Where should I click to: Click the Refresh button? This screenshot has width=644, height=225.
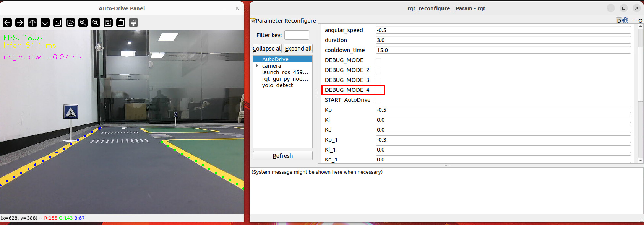coord(283,156)
